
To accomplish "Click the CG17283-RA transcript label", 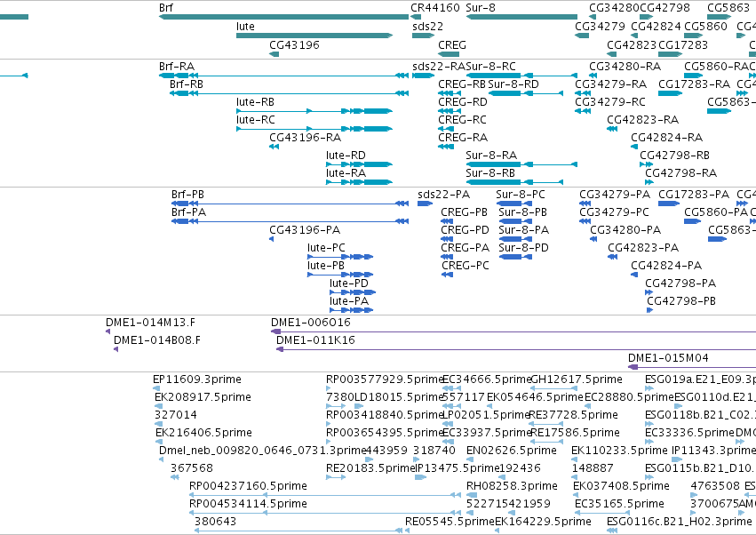I will coord(695,84).
